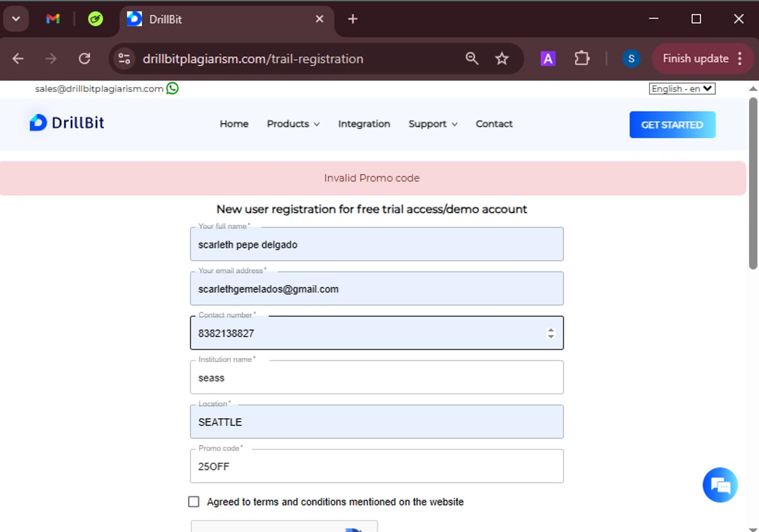Open the purple A extension

(x=547, y=59)
